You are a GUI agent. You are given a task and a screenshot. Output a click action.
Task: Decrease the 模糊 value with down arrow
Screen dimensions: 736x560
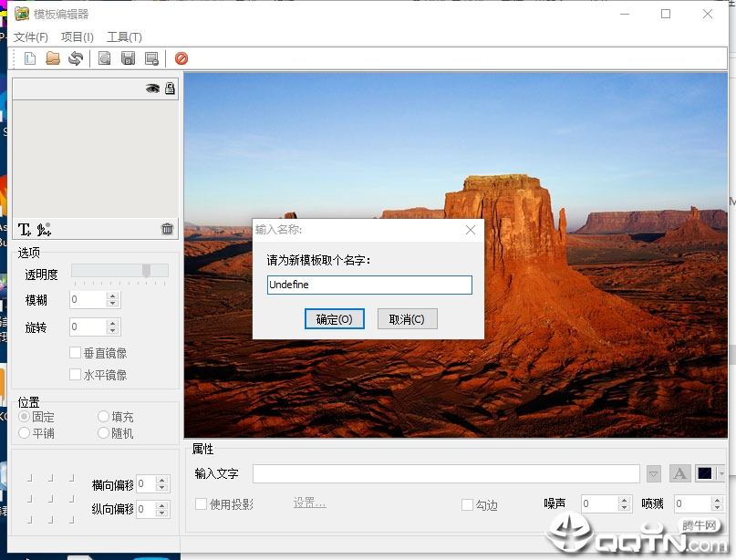(112, 303)
